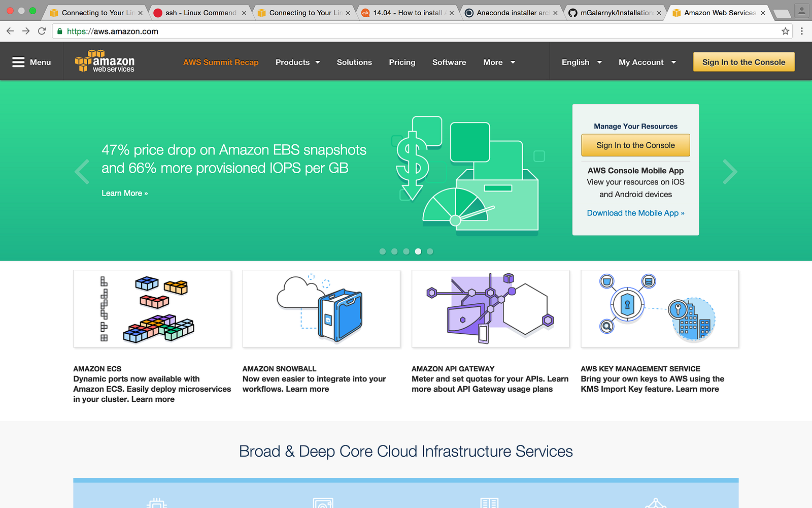812x508 pixels.
Task: Close the mGalarnyk/Installation tab
Action: click(659, 13)
